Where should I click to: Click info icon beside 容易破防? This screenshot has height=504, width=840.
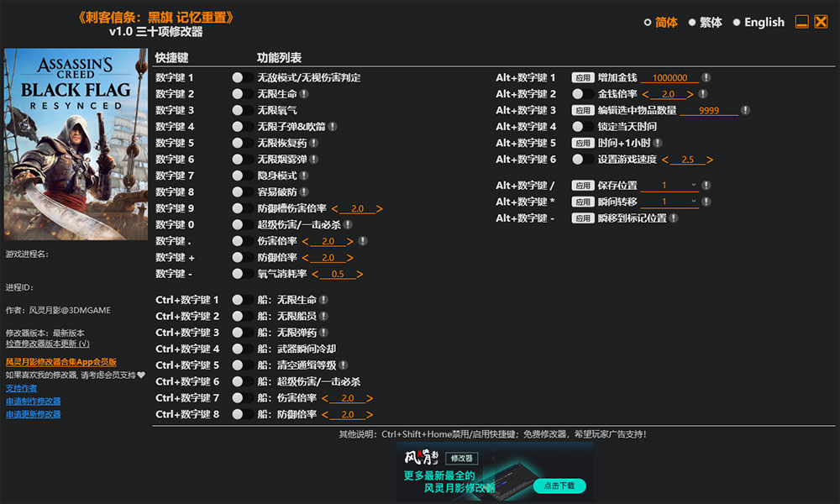pyautogui.click(x=304, y=192)
